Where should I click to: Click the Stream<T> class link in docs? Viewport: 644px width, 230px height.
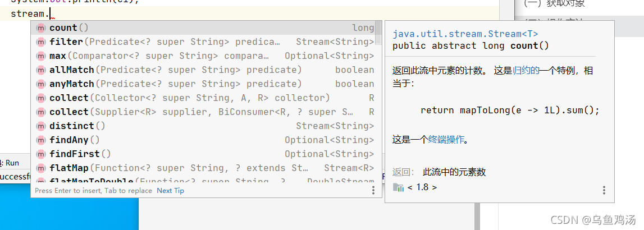tap(465, 34)
